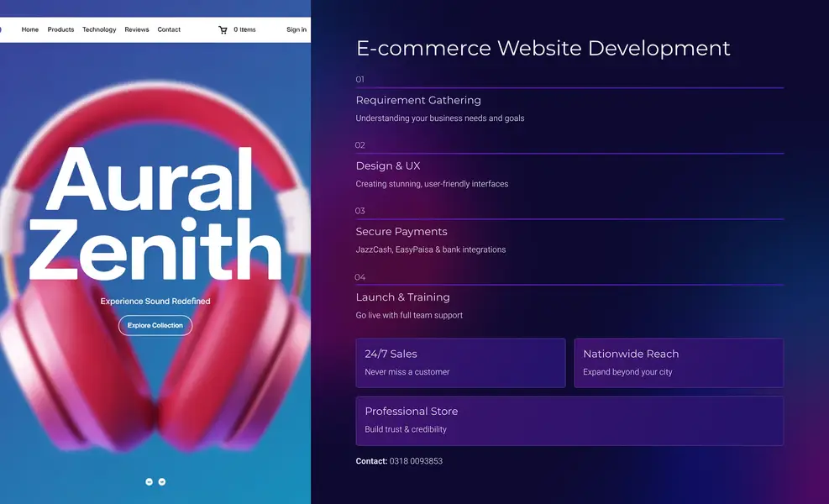The height and width of the screenshot is (504, 829).
Task: Click the 0 Items cart label
Action: (244, 29)
